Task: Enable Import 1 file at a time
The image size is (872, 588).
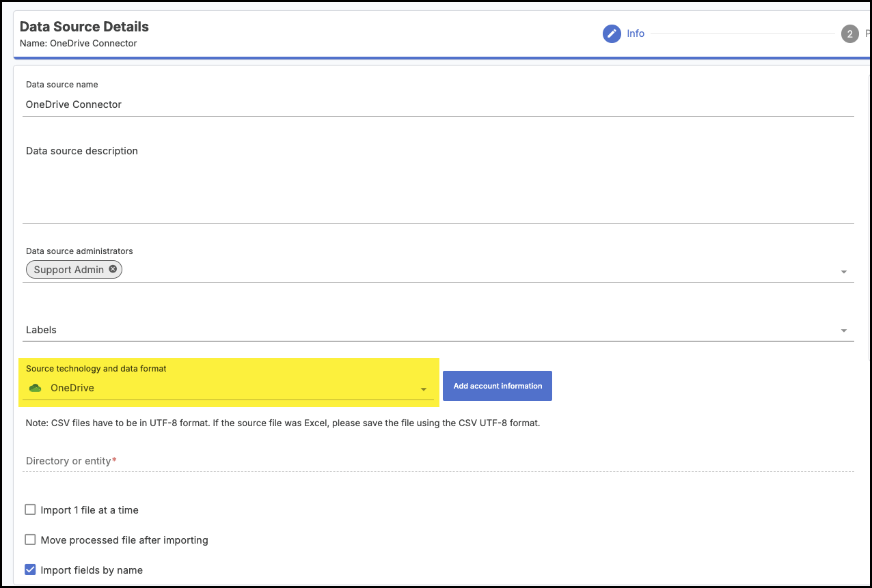Action: [x=30, y=509]
